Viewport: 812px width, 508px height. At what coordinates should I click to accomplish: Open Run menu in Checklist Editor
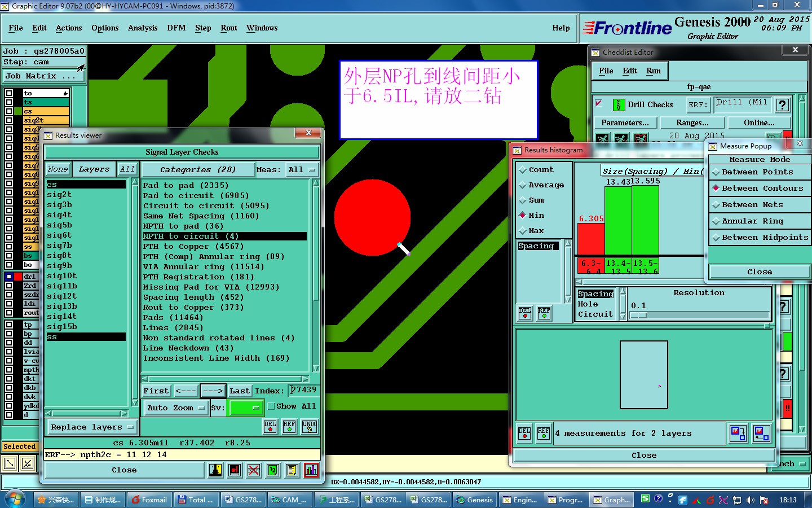pyautogui.click(x=654, y=71)
